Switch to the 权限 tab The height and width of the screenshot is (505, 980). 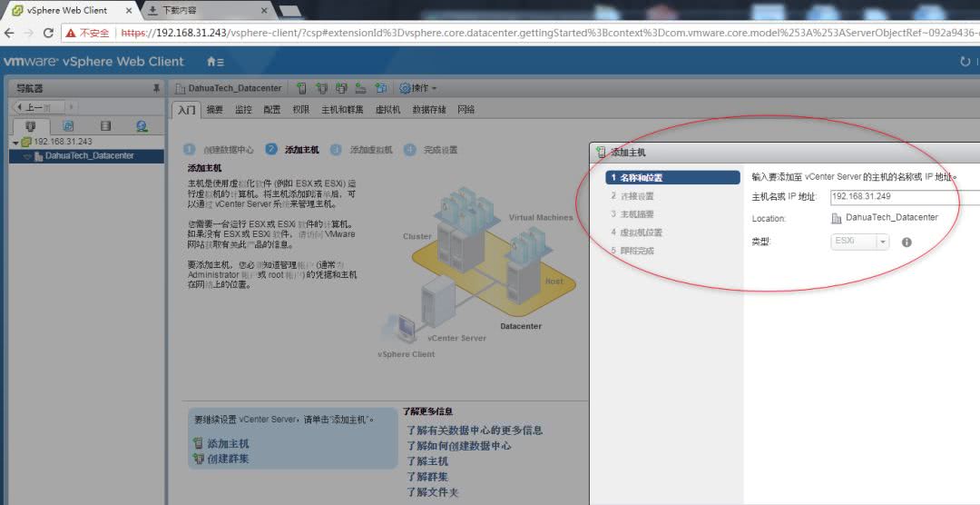click(x=300, y=110)
